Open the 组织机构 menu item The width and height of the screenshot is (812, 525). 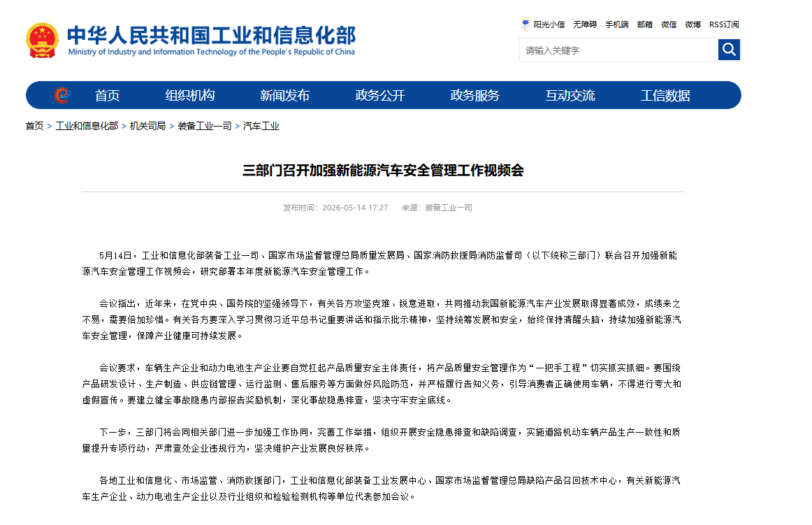[x=190, y=95]
